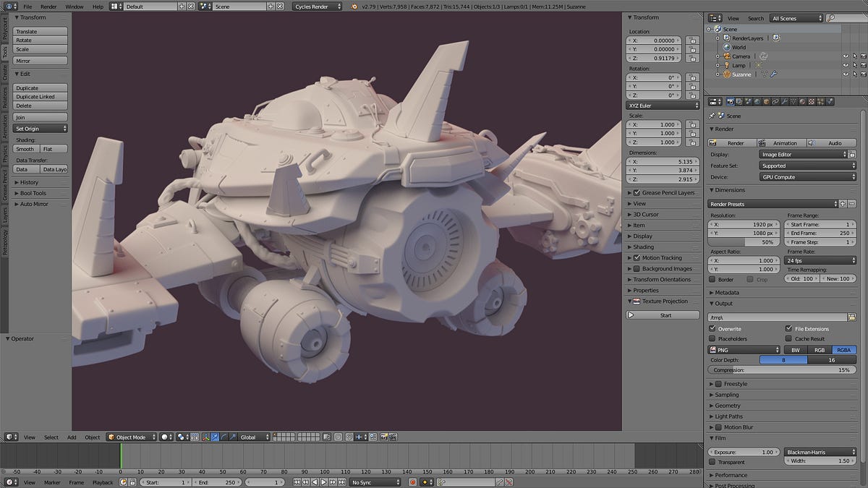The height and width of the screenshot is (488, 868).
Task: Disable the Overwrite checkbox
Action: tap(712, 328)
